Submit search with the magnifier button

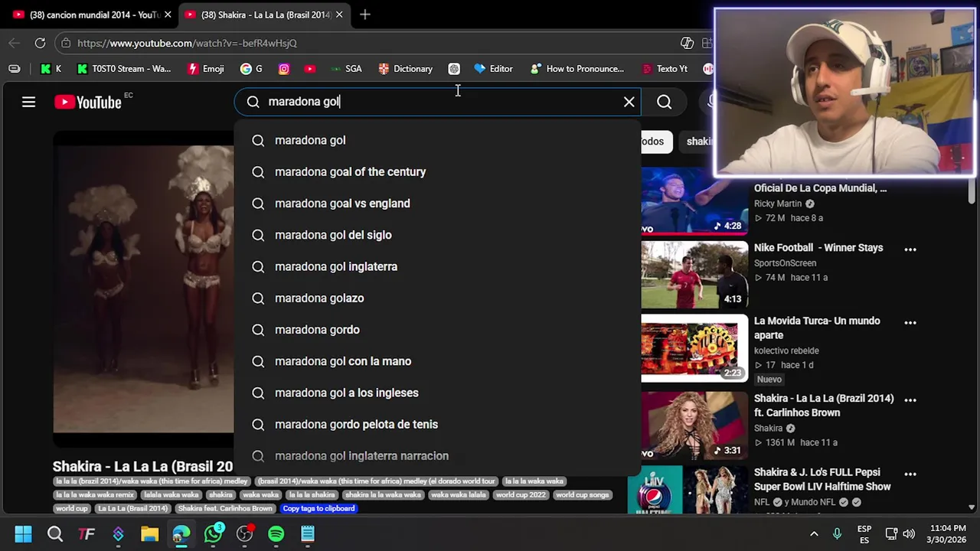[x=665, y=102]
